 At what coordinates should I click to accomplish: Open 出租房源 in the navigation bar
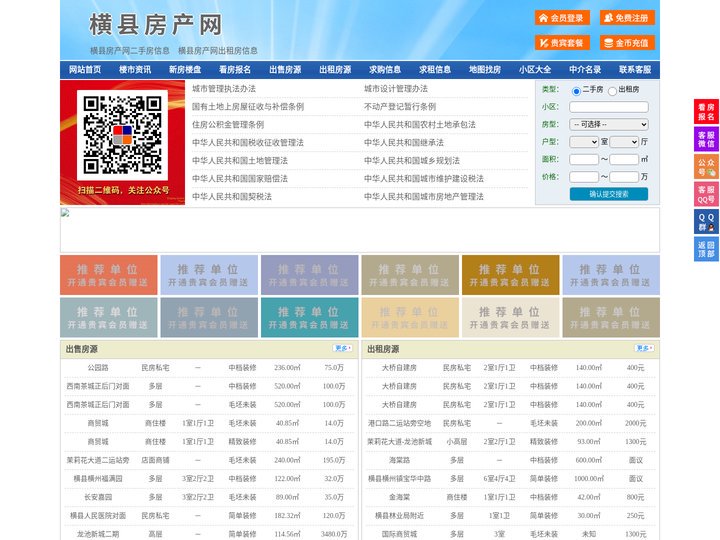pos(335,70)
